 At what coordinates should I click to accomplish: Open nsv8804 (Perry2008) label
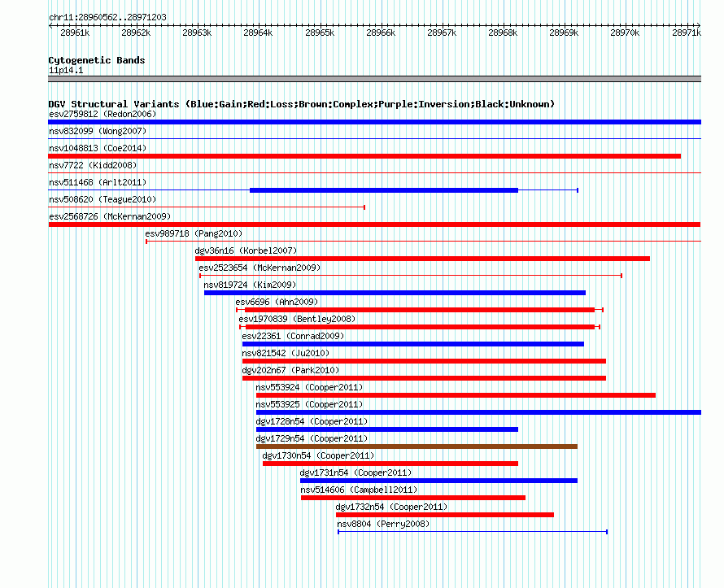[x=383, y=524]
